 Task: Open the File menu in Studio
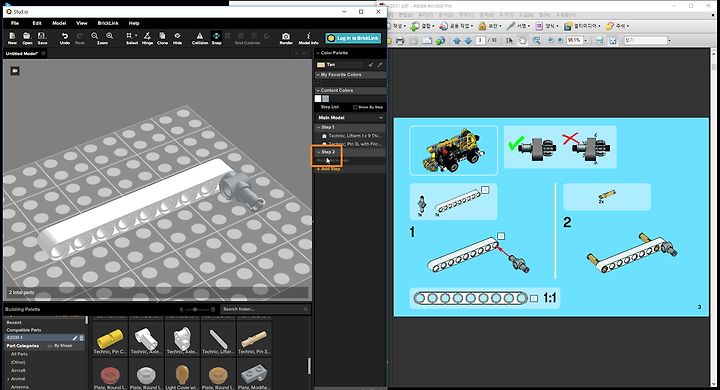point(15,23)
